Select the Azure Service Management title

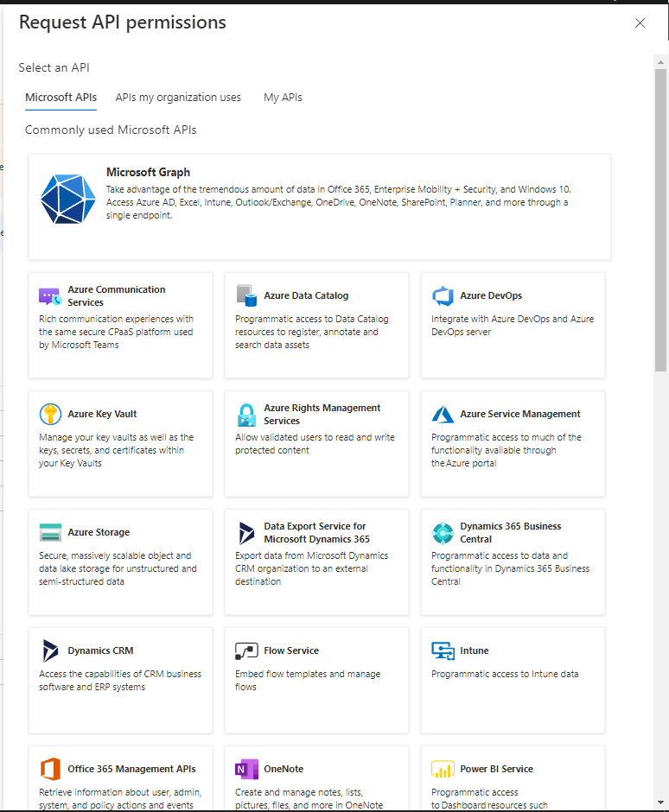pos(520,414)
